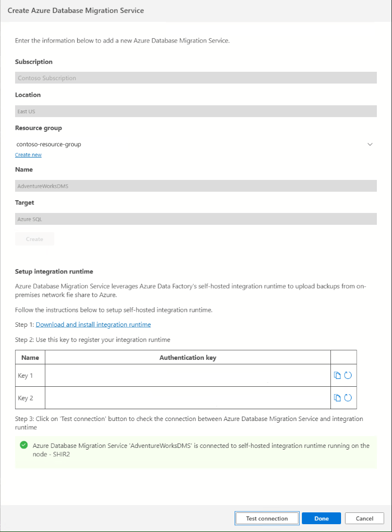The width and height of the screenshot is (392, 532).
Task: Click Test connection to verify integration runtime
Action: click(x=267, y=518)
